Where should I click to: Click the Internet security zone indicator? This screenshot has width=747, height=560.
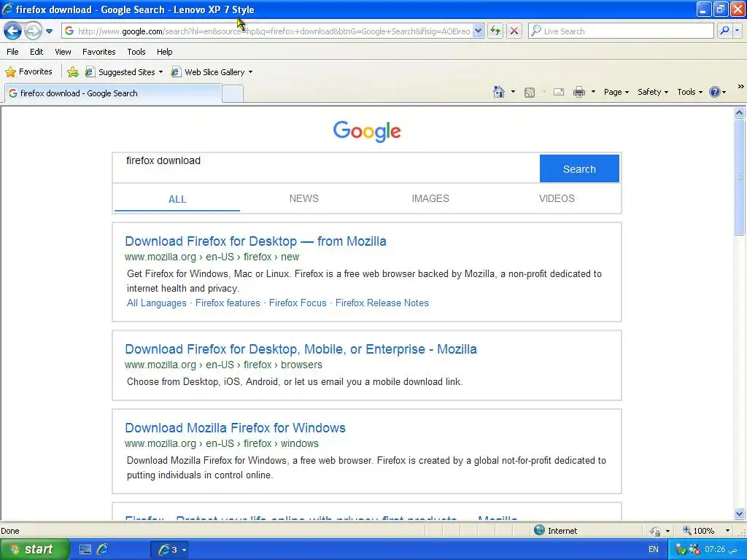[555, 531]
